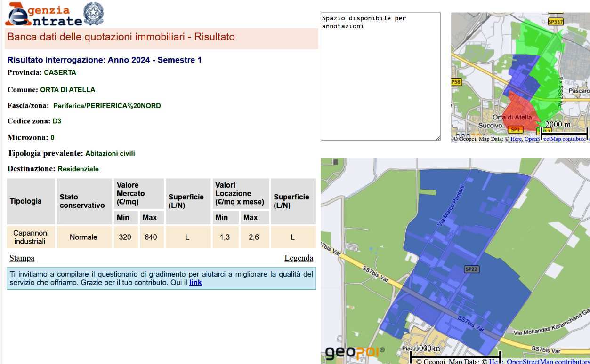The image size is (590, 364).
Task: Click the Orta di Atella label on overview map
Action: (512, 117)
